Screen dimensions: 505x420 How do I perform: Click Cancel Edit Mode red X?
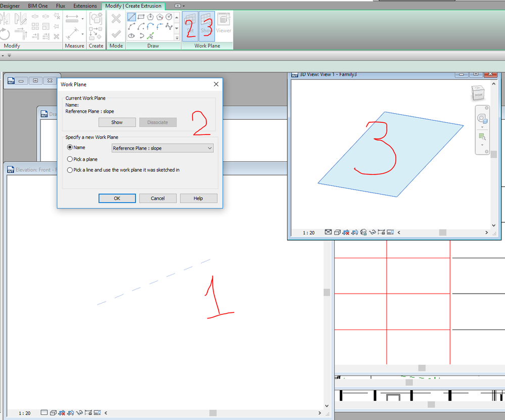point(116,19)
